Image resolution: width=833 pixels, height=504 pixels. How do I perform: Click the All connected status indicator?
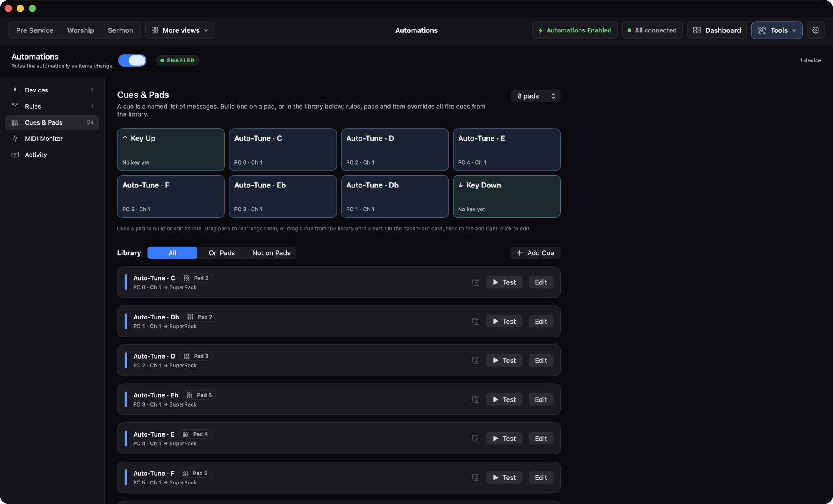click(652, 30)
